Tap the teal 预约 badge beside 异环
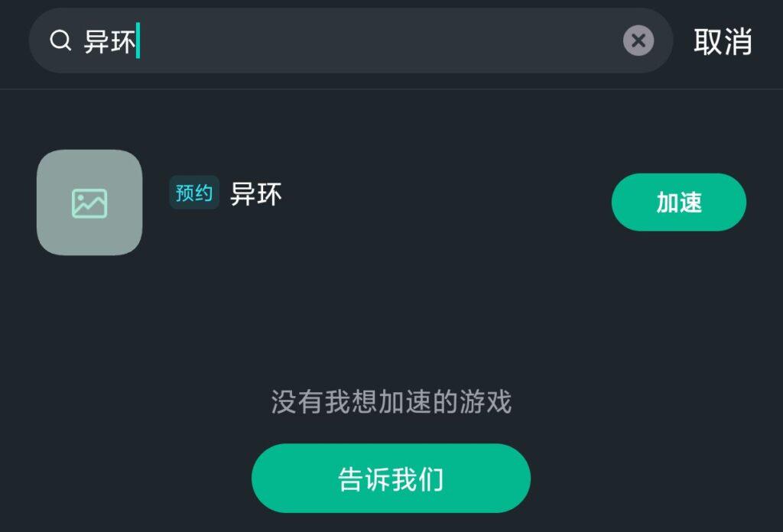The width and height of the screenshot is (783, 532). click(x=194, y=193)
